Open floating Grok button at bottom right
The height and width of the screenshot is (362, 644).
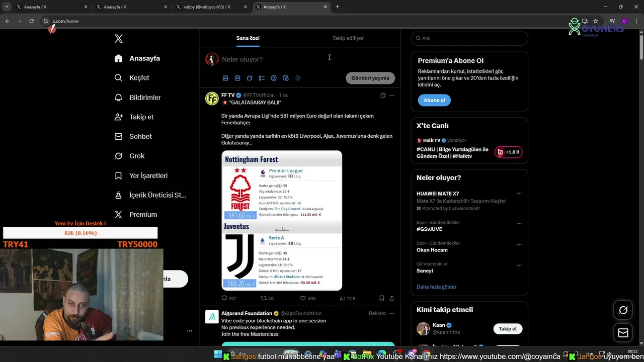coord(623,310)
